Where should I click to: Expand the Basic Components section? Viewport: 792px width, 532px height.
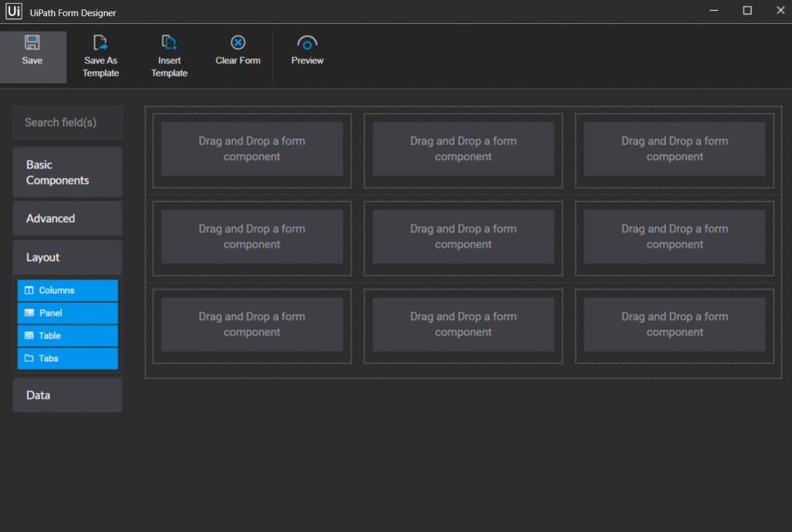click(67, 172)
